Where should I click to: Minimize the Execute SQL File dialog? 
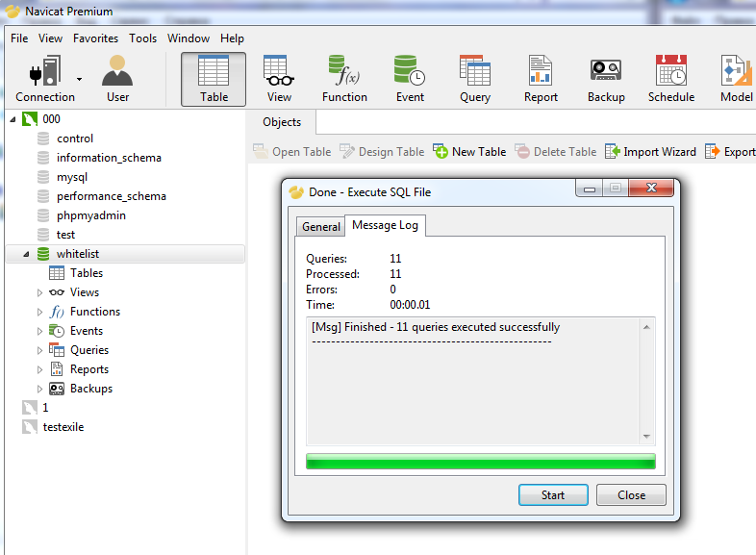click(x=590, y=189)
